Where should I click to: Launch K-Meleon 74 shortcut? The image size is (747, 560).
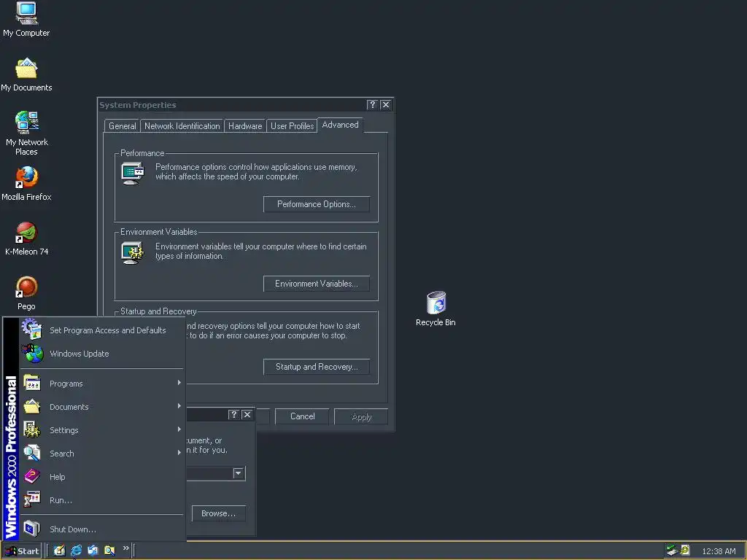(x=27, y=238)
